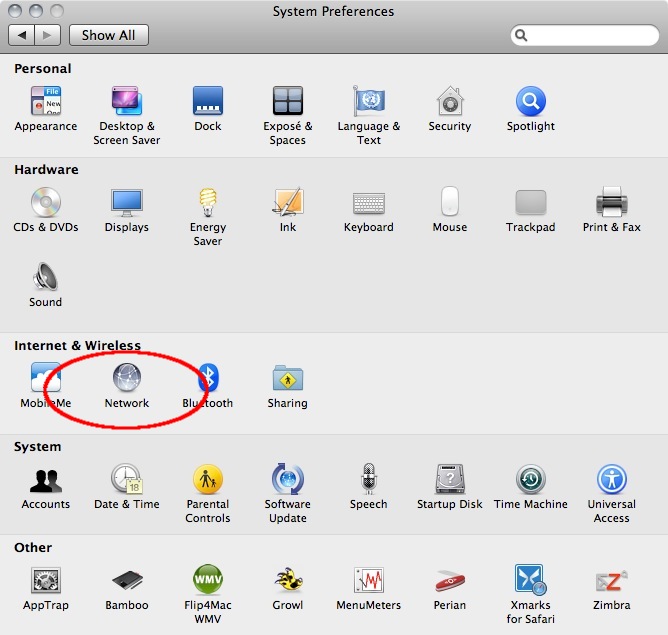Click the forward navigation arrow

tap(48, 35)
